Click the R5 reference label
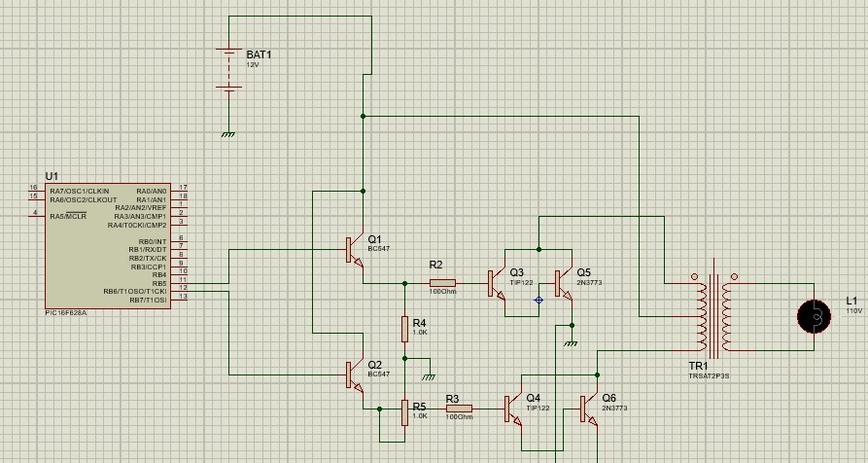 coord(419,407)
